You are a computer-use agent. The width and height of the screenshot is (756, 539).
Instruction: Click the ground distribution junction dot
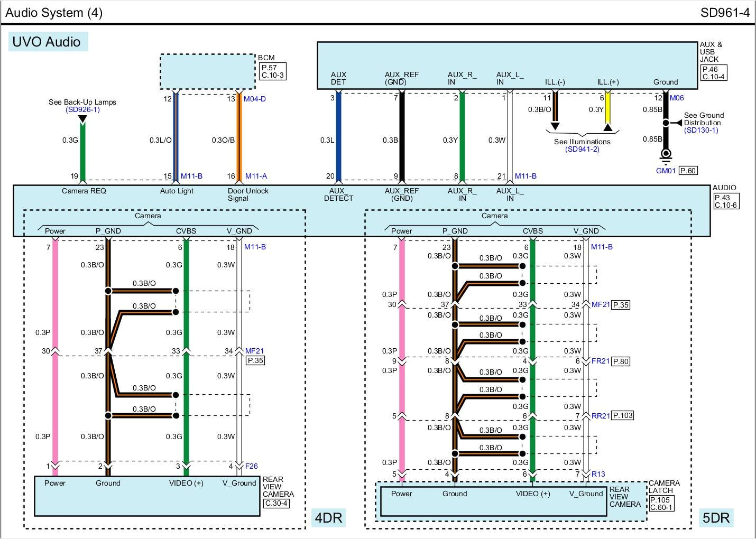[x=666, y=123]
